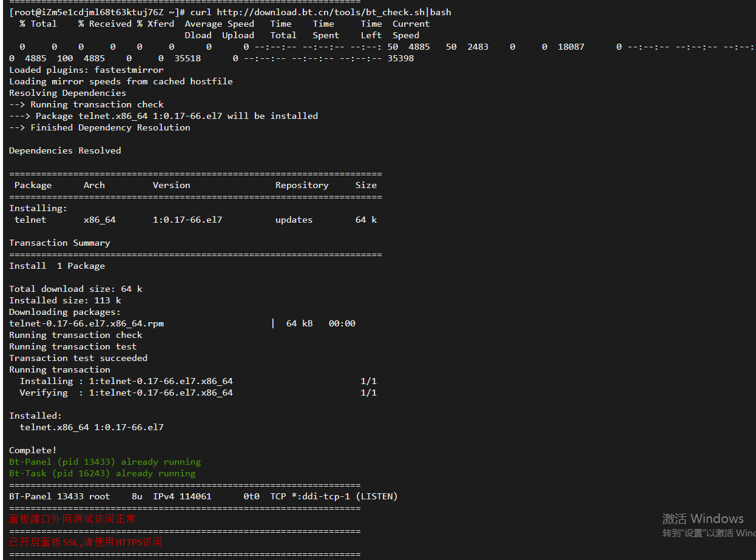Click 'Running transaction test' line
The image size is (756, 560).
73,346
